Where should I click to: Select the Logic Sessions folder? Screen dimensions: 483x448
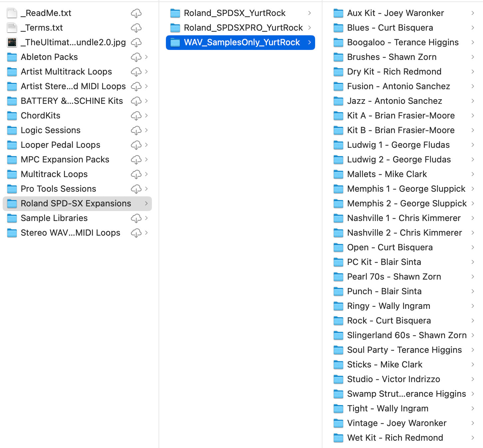(77, 130)
